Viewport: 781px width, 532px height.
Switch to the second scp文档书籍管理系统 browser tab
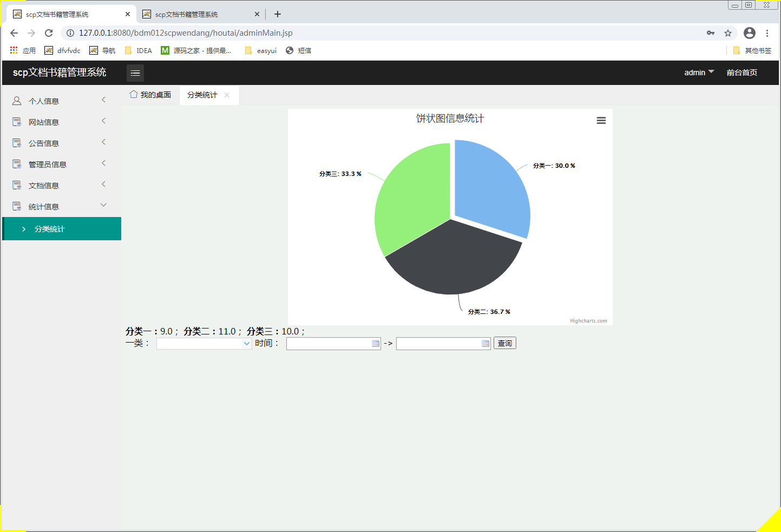[201, 14]
